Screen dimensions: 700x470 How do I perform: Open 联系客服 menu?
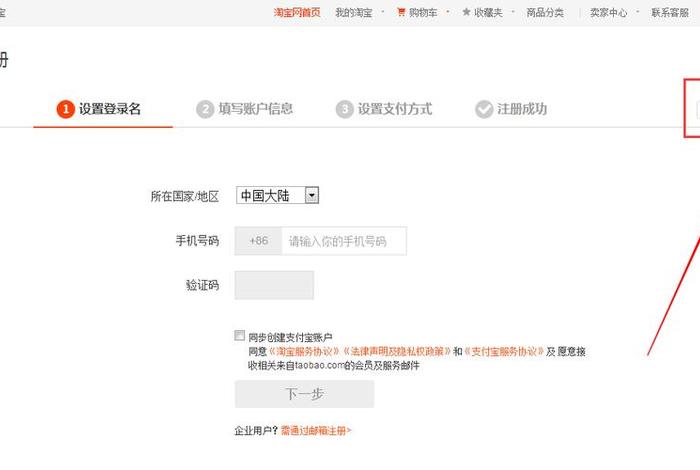pos(670,12)
